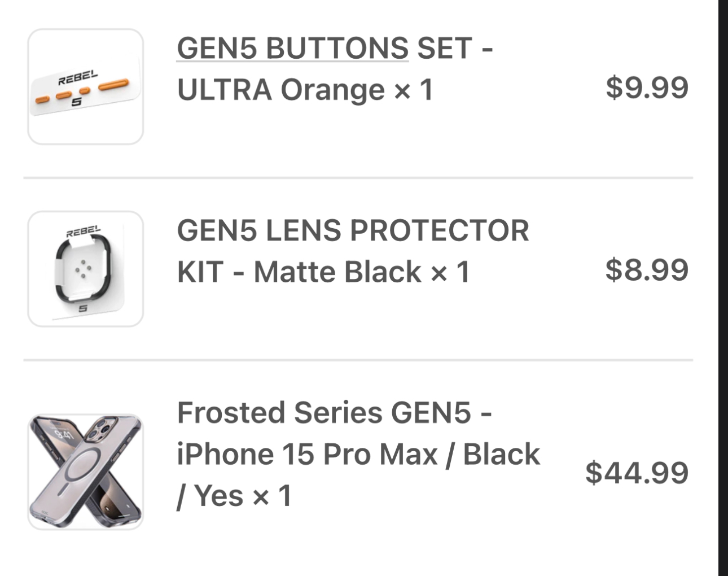
Task: Click the × 1 quantity after Yes
Action: (x=272, y=496)
